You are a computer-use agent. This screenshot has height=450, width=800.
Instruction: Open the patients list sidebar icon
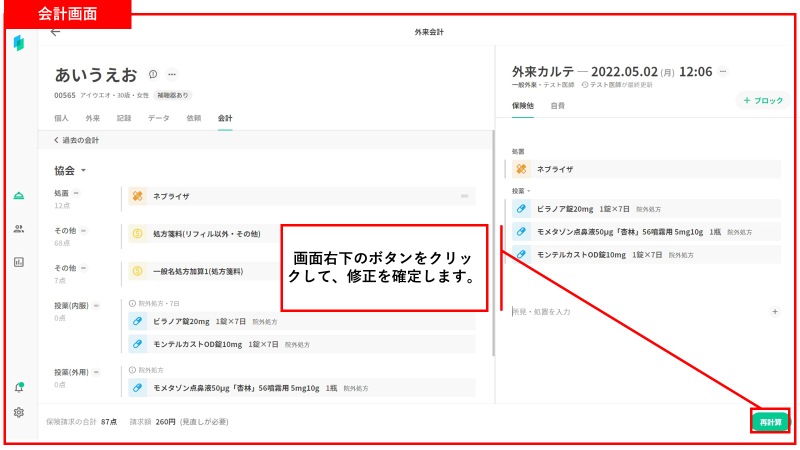click(x=19, y=229)
